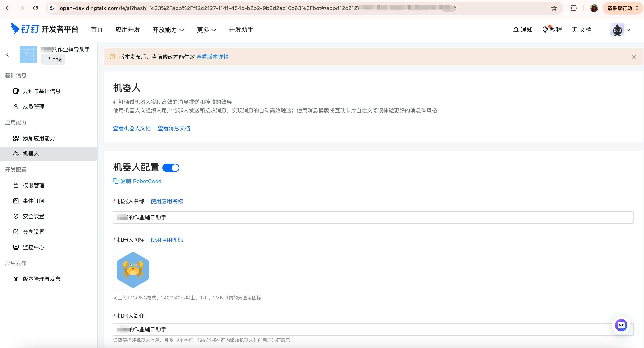Open 版本管理与发布 in the sidebar
Viewport: 644px width, 348px height.
pos(49,279)
